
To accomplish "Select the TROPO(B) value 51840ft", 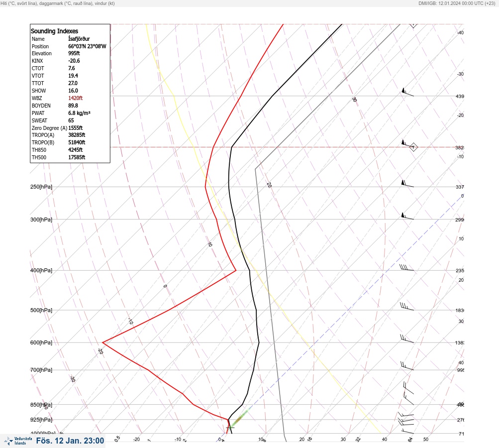I will [77, 142].
